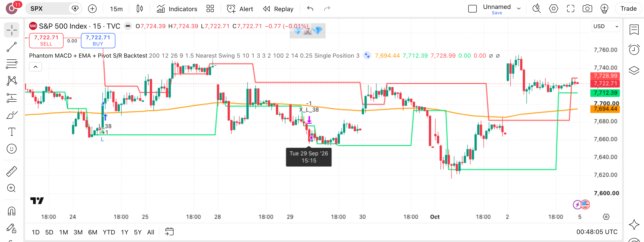Image resolution: width=644 pixels, height=242 pixels.
Task: Start bar Replay mode
Action: (278, 9)
